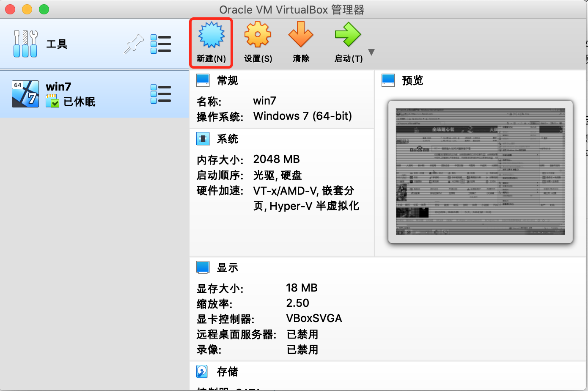Click the VT-x/AMD-V acceleration value
This screenshot has height=391, width=588.
(306, 198)
